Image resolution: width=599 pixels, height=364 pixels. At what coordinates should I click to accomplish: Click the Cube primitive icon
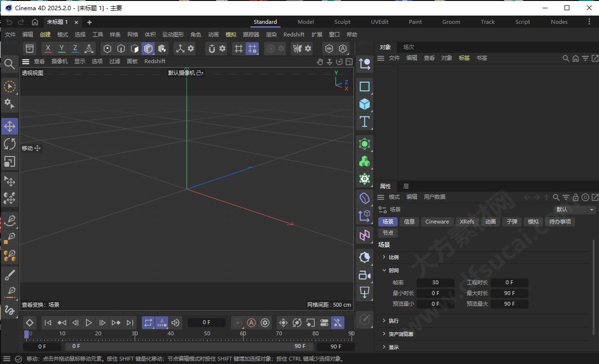coord(364,104)
